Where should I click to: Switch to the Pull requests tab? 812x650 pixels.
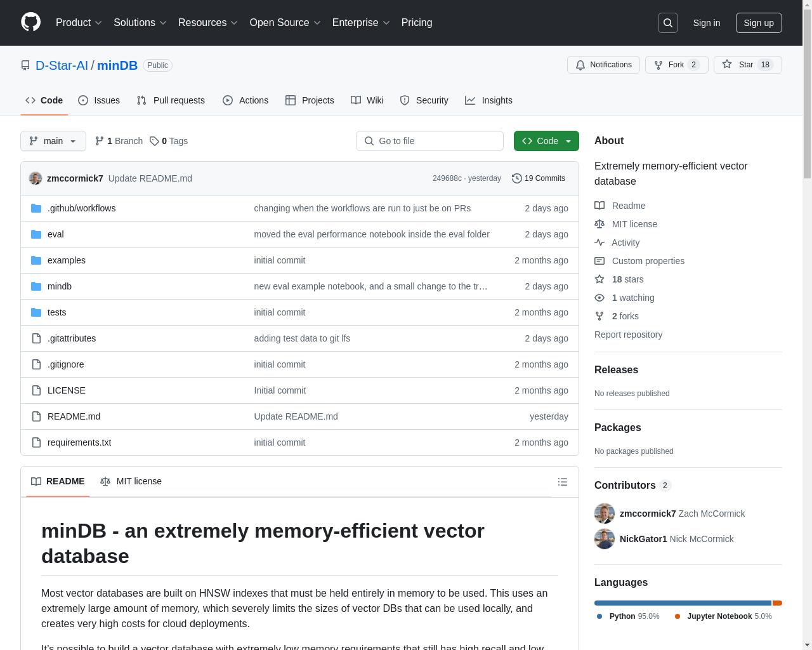171,100
